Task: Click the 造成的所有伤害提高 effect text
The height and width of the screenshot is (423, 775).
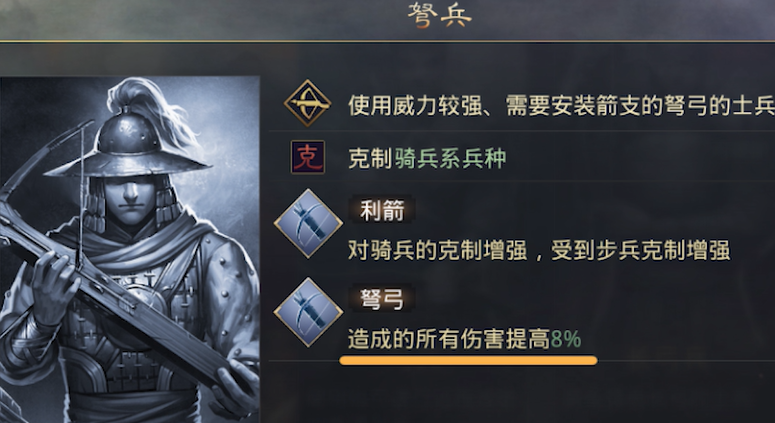Action: (x=448, y=338)
